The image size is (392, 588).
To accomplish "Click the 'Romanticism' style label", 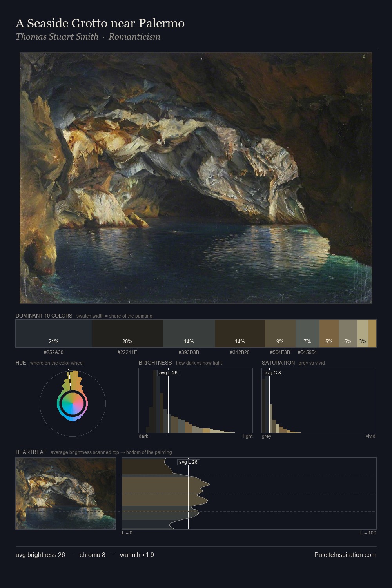I will pyautogui.click(x=134, y=37).
